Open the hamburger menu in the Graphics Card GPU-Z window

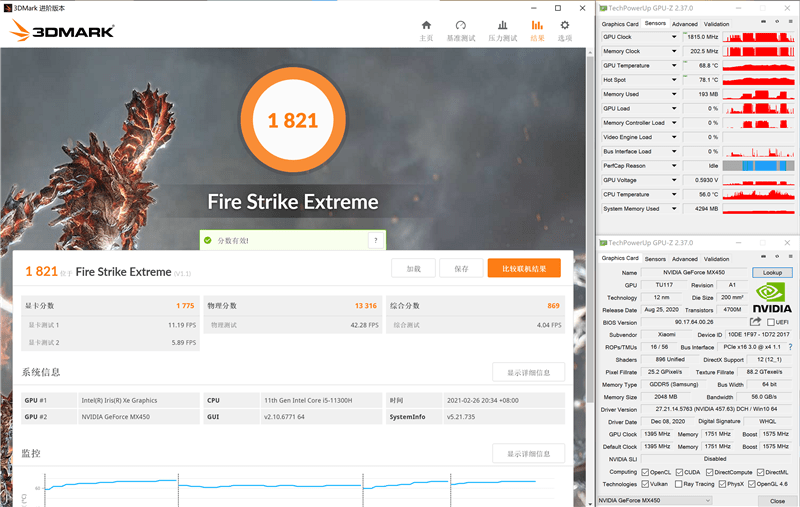tap(791, 256)
